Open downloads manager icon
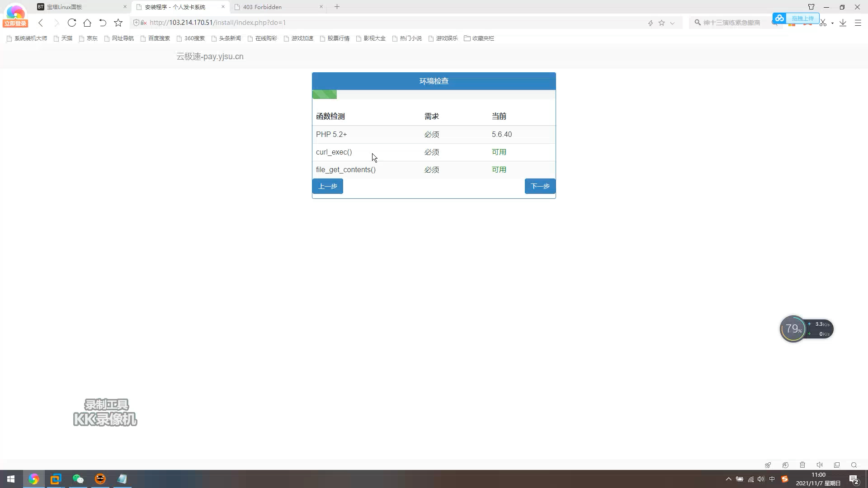The height and width of the screenshot is (488, 868). [843, 23]
